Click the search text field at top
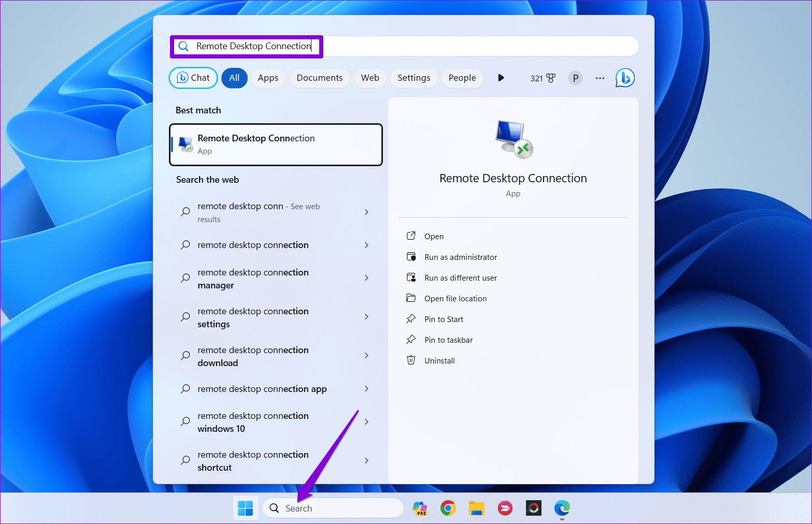The image size is (812, 524). [404, 47]
